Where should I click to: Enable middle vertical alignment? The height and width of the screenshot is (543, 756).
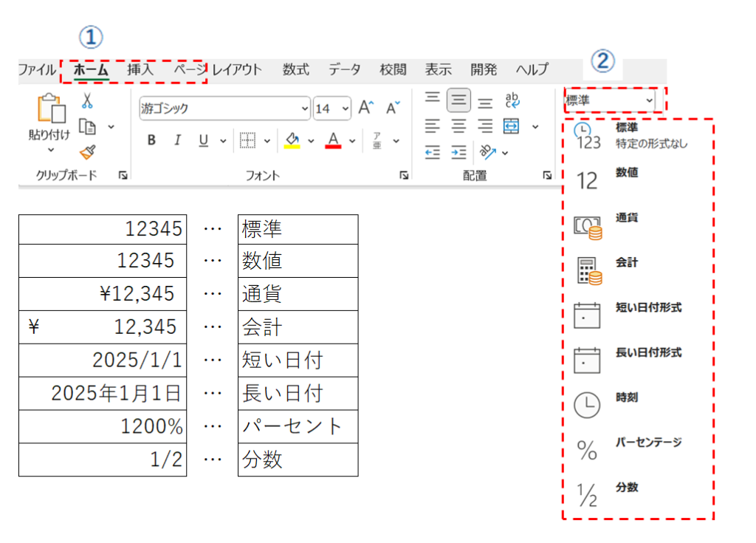pos(458,100)
